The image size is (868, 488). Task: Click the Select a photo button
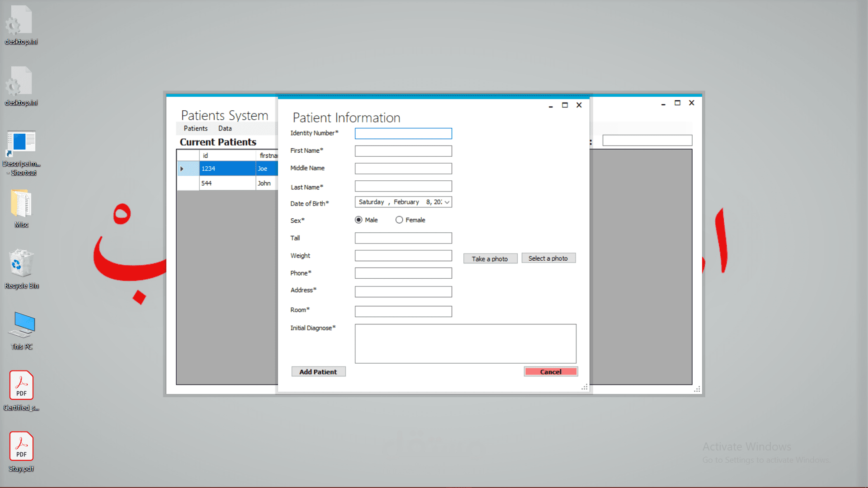[x=548, y=258]
